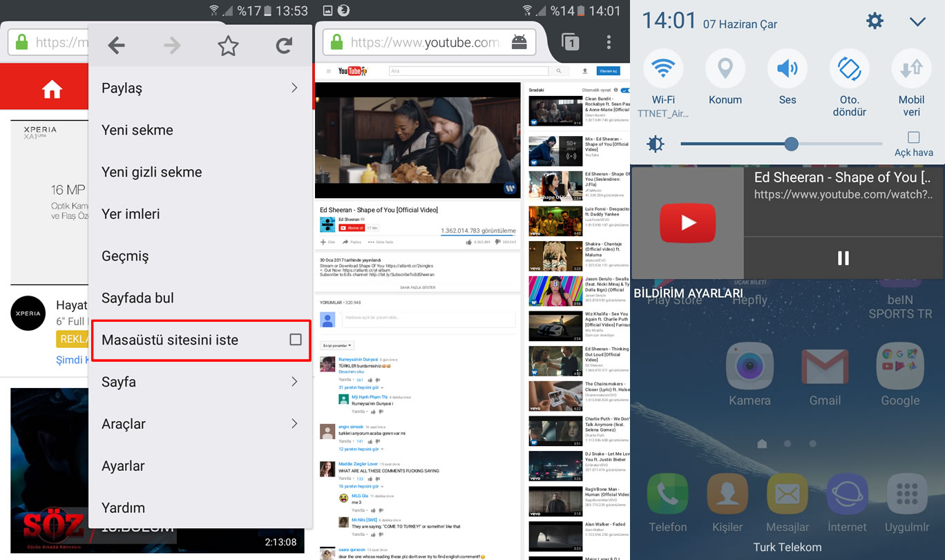Tap the back arrow in Chrome menu

(x=117, y=46)
